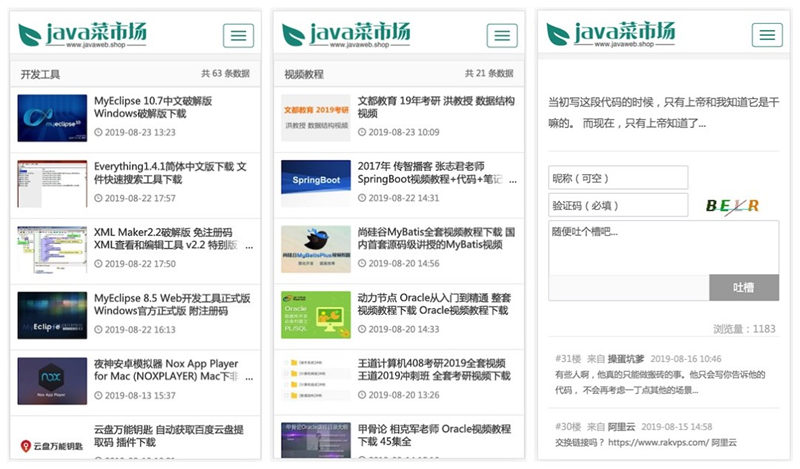This screenshot has height=469, width=800.
Task: Click comment timestamp 2019-08-15 14:58
Action: tap(677, 427)
